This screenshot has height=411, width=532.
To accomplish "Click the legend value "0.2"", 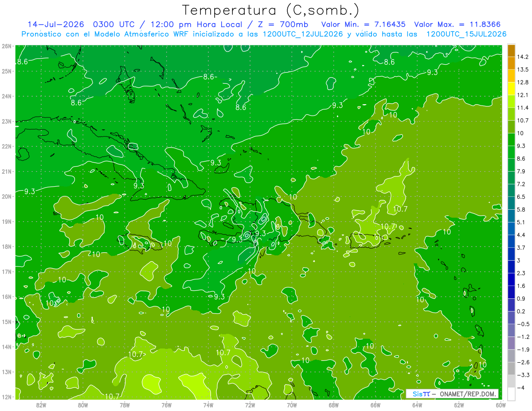I will (x=521, y=311).
